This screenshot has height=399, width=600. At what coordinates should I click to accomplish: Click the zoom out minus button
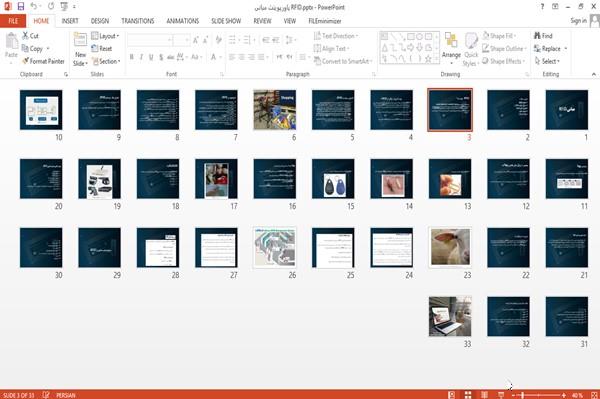pos(514,395)
